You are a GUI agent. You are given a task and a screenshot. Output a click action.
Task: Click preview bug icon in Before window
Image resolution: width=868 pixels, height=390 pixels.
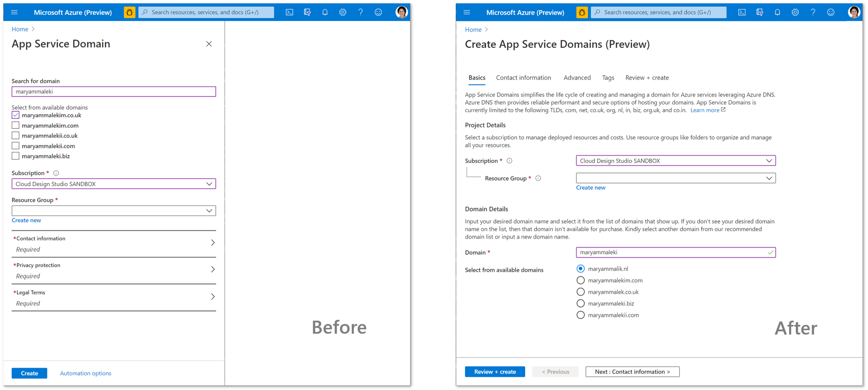[130, 12]
